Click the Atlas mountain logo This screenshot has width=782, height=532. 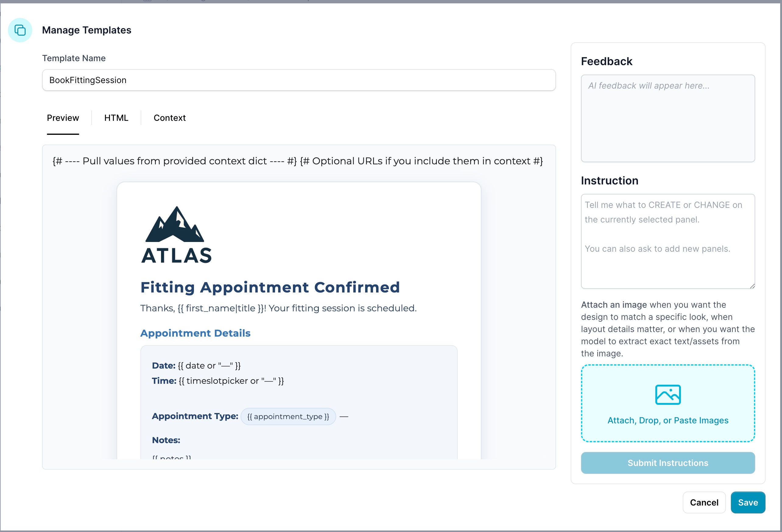174,225
